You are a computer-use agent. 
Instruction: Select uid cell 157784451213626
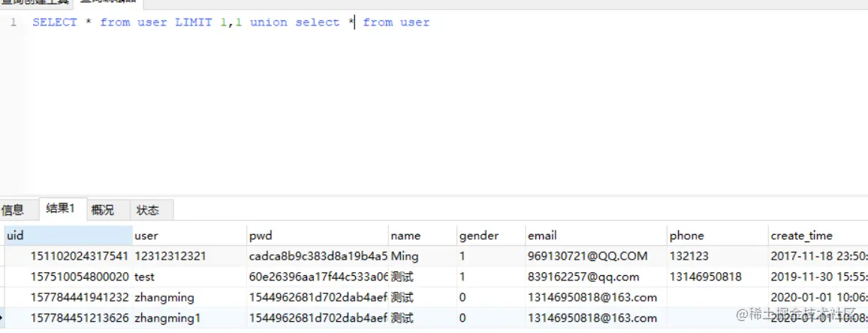(68, 318)
